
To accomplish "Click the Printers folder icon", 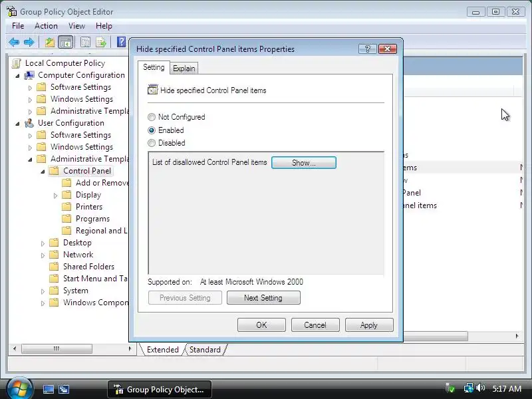I will pos(66,207).
